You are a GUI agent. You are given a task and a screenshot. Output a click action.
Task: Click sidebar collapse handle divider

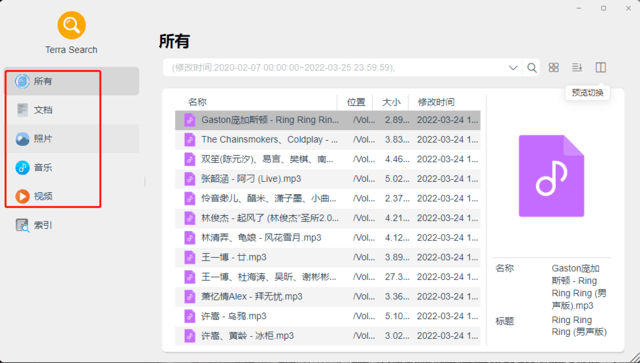pos(145,181)
